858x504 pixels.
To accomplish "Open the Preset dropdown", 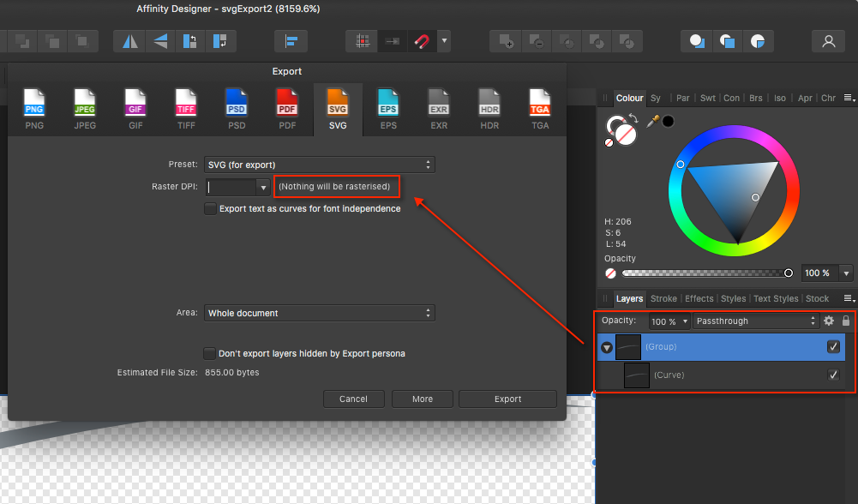I will [320, 165].
